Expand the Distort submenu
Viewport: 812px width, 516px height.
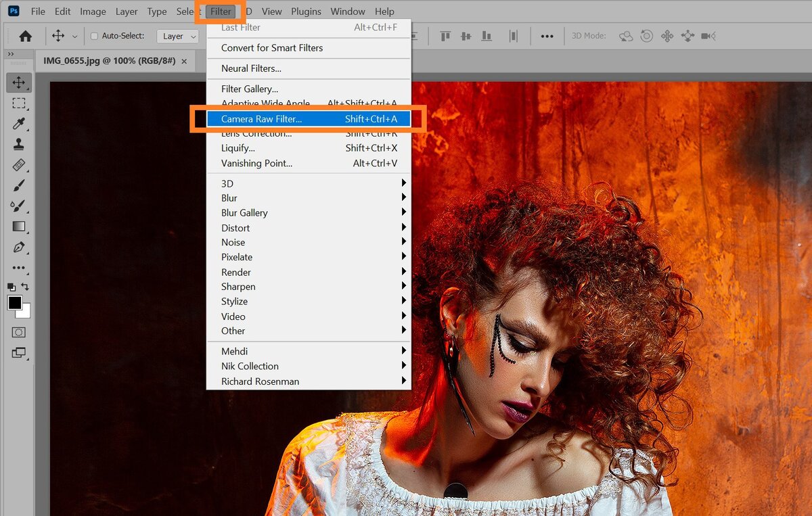pos(309,228)
